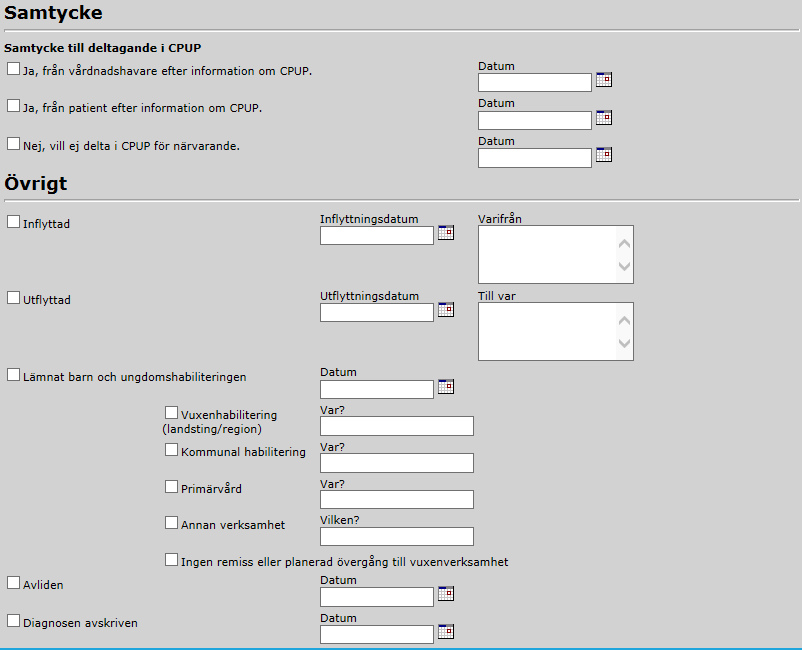
Task: Click scroll down arrow in Till var box
Action: 624,343
